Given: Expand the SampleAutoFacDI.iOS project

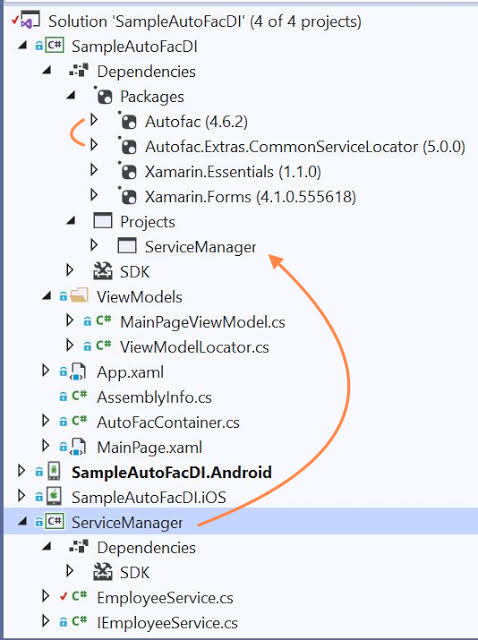Looking at the screenshot, I should 21,496.
